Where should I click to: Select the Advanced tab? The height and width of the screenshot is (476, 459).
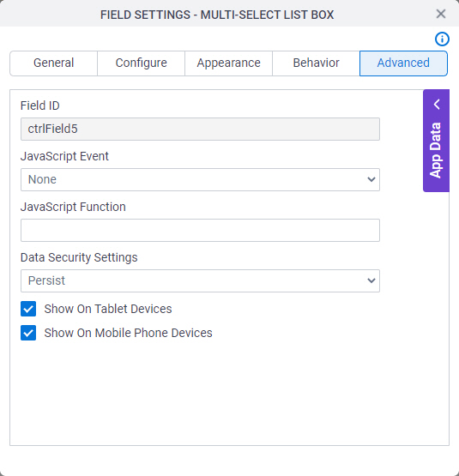pos(403,63)
